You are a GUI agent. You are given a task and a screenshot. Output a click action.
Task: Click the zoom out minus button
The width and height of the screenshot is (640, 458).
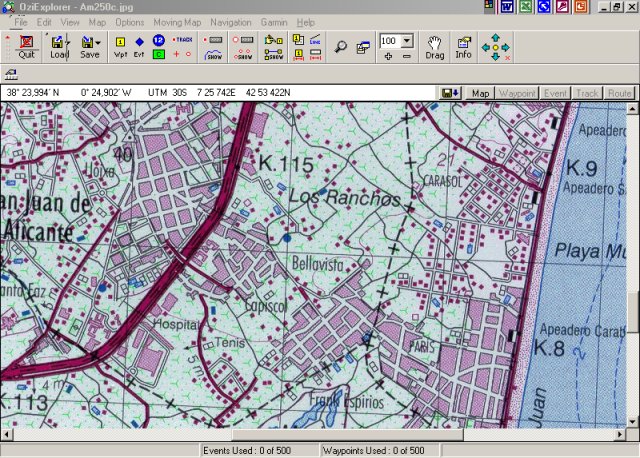pos(406,56)
